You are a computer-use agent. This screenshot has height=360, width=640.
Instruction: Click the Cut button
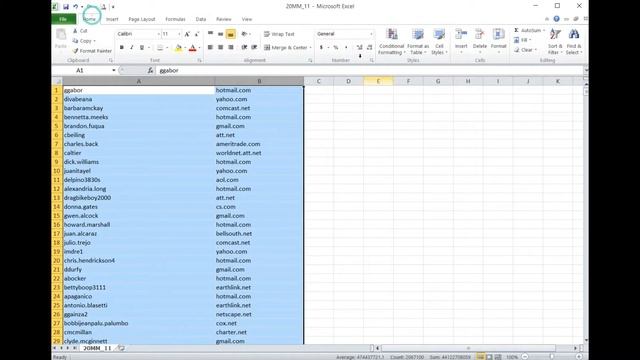click(x=80, y=31)
